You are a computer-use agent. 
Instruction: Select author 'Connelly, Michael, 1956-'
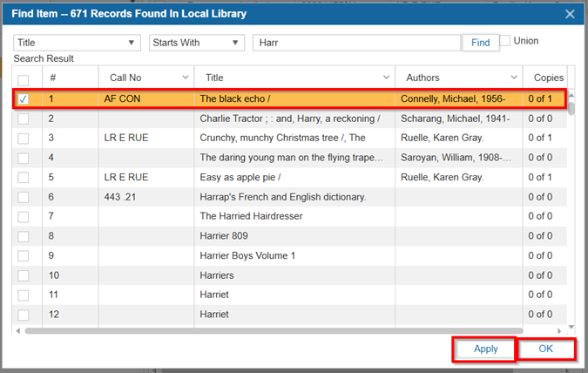(x=453, y=99)
